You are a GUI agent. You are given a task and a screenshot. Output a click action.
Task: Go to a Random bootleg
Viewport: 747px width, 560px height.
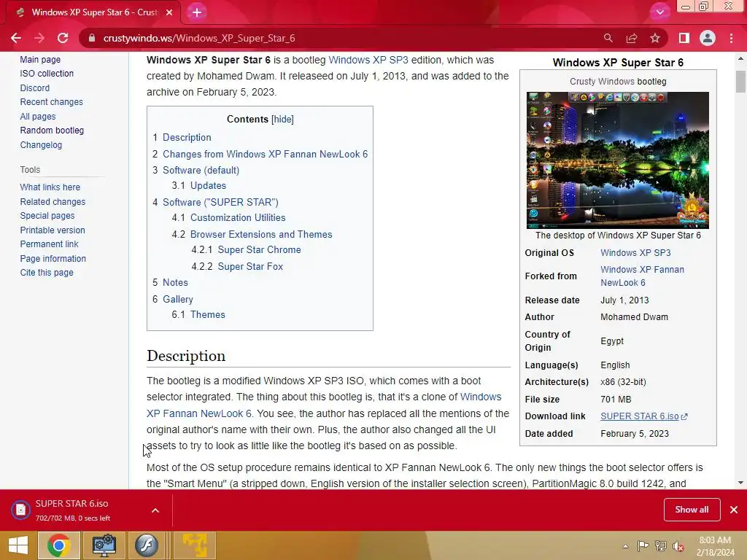pyautogui.click(x=52, y=131)
